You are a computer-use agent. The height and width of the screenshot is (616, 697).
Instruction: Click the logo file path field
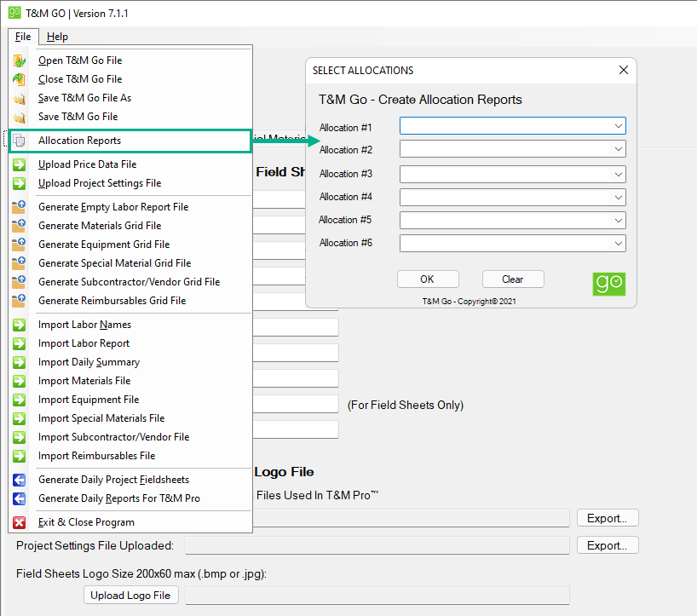377,596
